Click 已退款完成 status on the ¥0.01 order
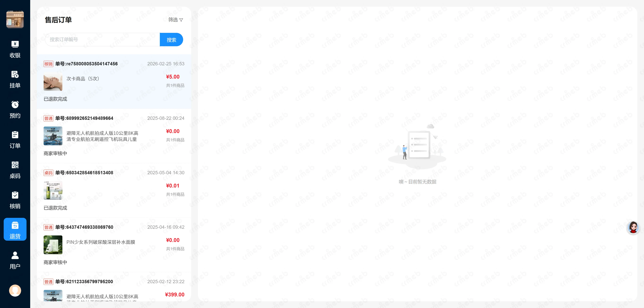Image resolution: width=644 pixels, height=308 pixels. click(x=55, y=208)
